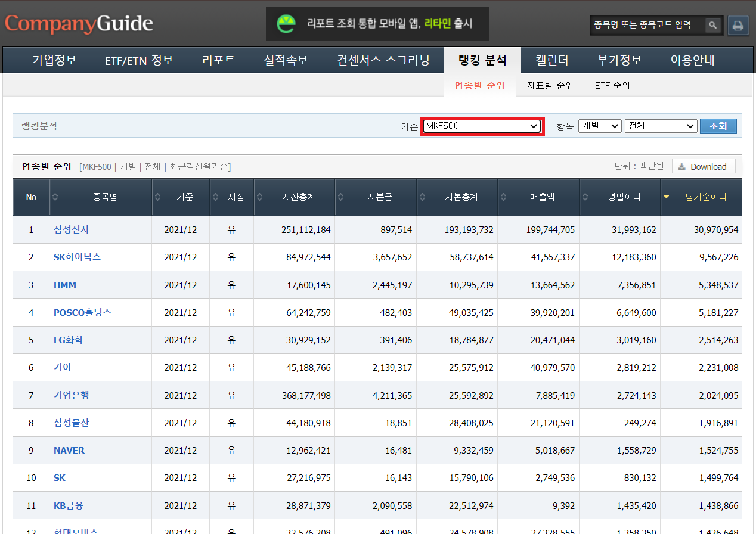Click the value 9,567,226
This screenshot has width=756, height=534.
[x=718, y=257]
